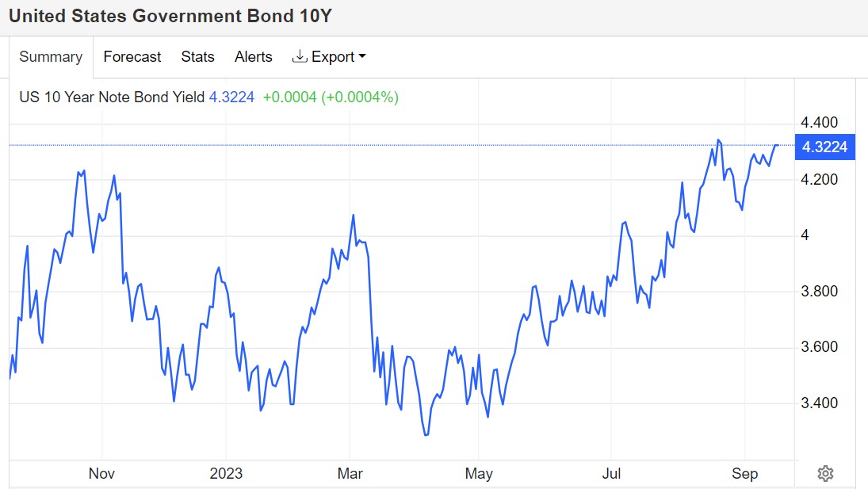The width and height of the screenshot is (868, 489).
Task: Open the Alerts tab
Action: (254, 57)
